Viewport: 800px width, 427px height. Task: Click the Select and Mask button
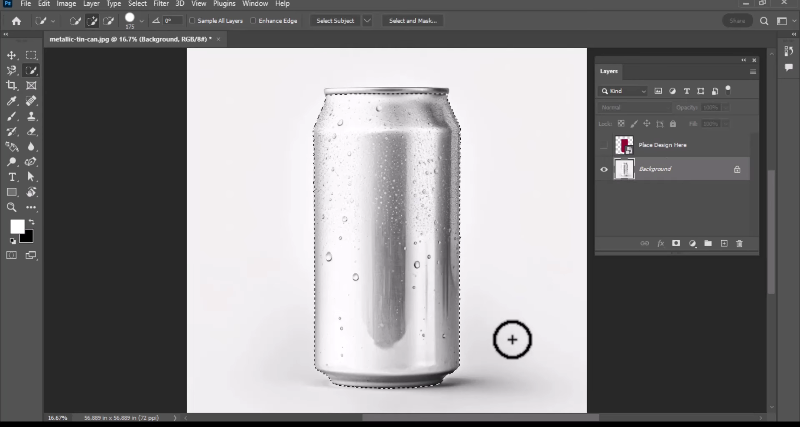(x=413, y=20)
